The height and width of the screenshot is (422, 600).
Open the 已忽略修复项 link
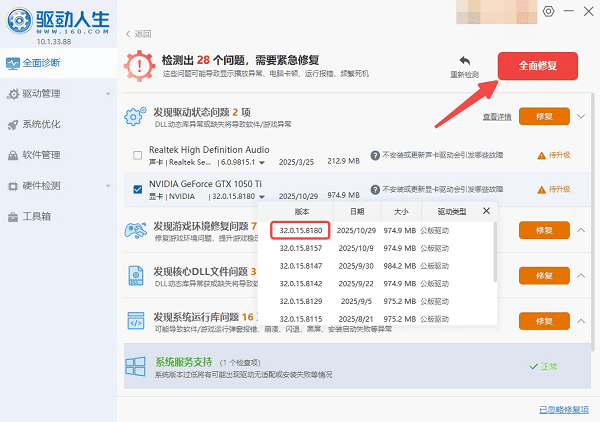tap(565, 409)
